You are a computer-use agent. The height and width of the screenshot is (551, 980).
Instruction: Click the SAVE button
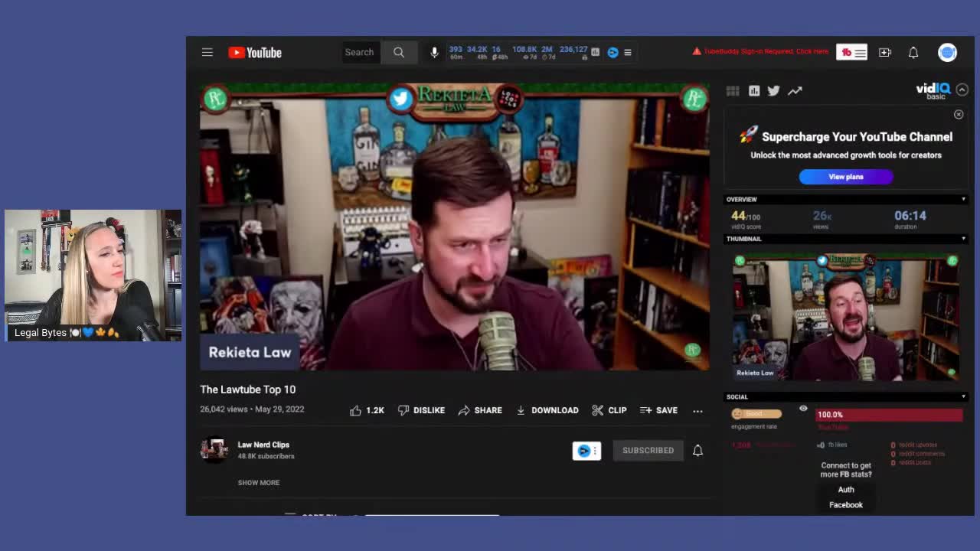tap(658, 410)
